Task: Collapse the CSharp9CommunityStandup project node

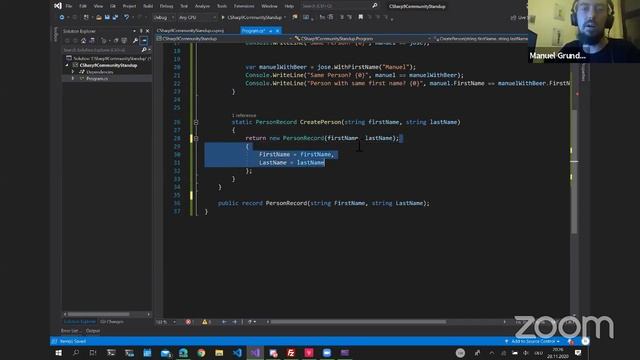Action: (x=67, y=65)
